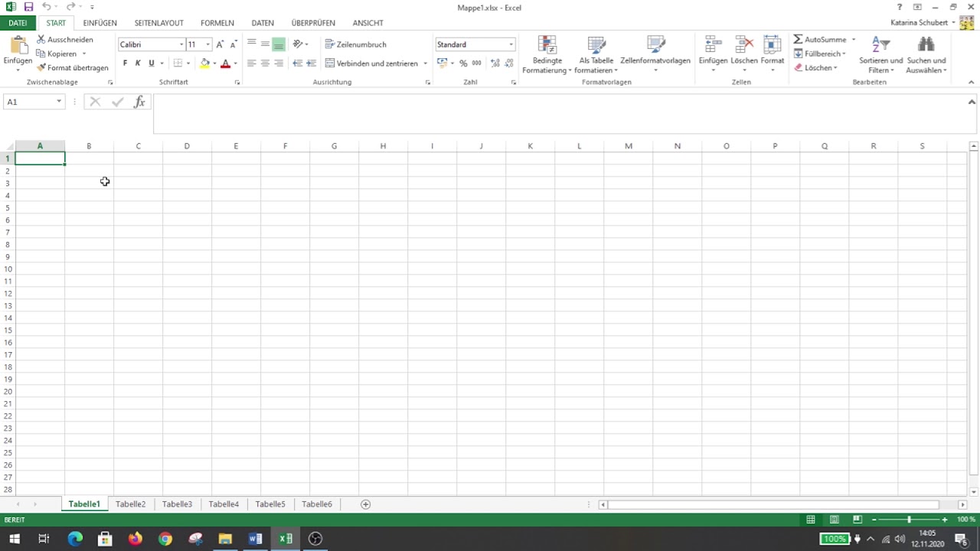Open Suchen und Auswählen binoculars
The height and width of the screenshot is (551, 980).
pyautogui.click(x=926, y=54)
